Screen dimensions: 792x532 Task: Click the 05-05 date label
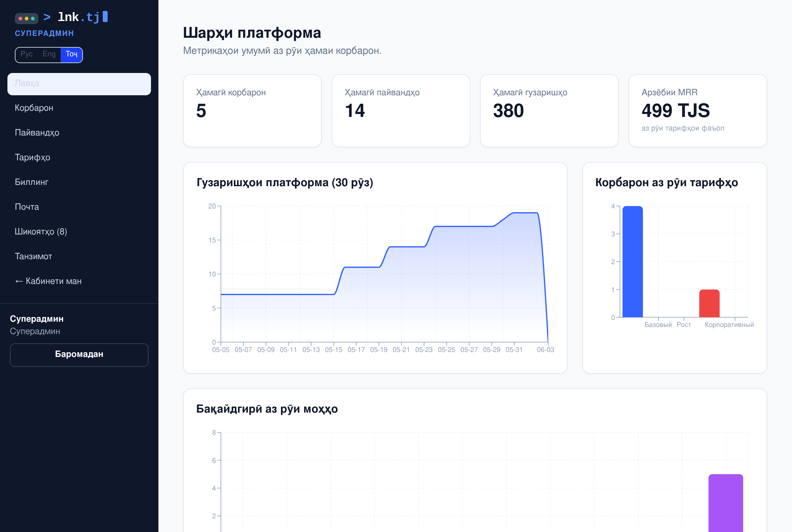(221, 350)
